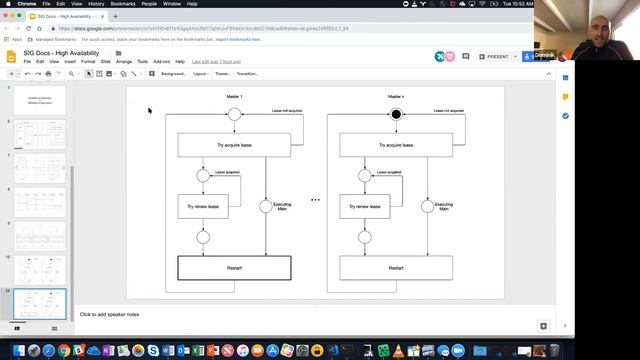
Task: Click the teal collaborator avatar
Action: point(439,56)
